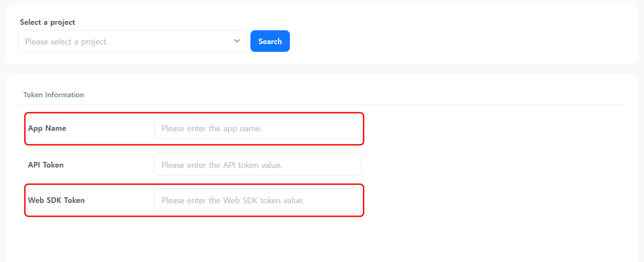Click the 'Search' text on the button
Image resolution: width=644 pixels, height=262 pixels.
click(x=270, y=41)
